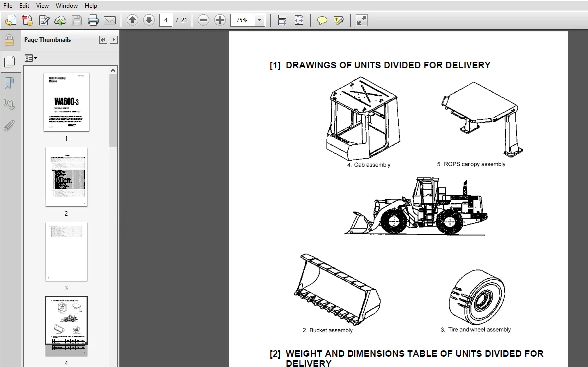This screenshot has width=588, height=367.
Task: Click the 75% zoom level field
Action: [x=242, y=20]
